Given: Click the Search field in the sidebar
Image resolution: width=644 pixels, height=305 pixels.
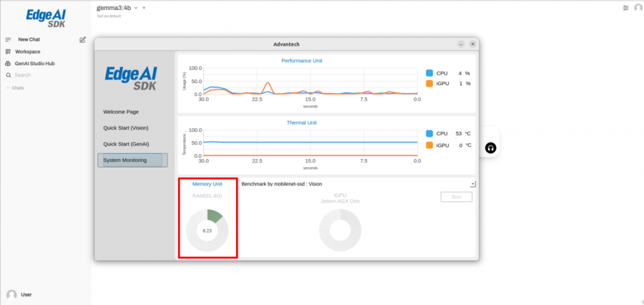Looking at the screenshot, I should (x=43, y=74).
